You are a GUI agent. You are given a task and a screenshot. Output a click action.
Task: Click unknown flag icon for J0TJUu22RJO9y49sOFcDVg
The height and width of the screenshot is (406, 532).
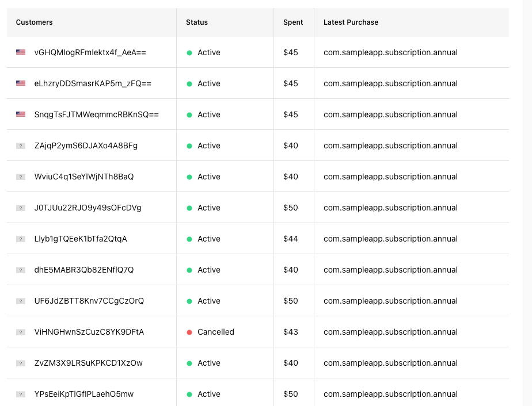21,208
